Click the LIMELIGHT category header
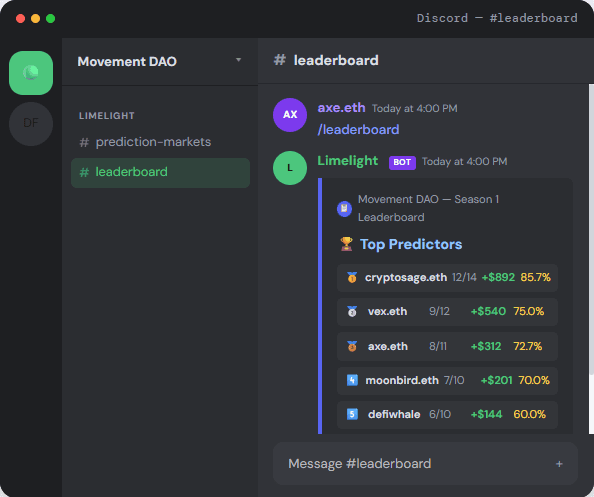The width and height of the screenshot is (594, 497). (106, 116)
